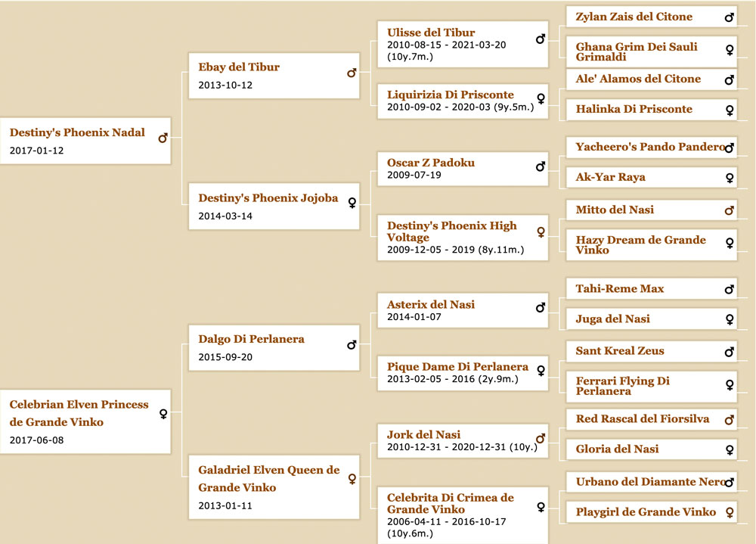Click female icon beside Playgirl de Grande Vinko
Image resolution: width=756 pixels, height=544 pixels.
click(x=730, y=512)
